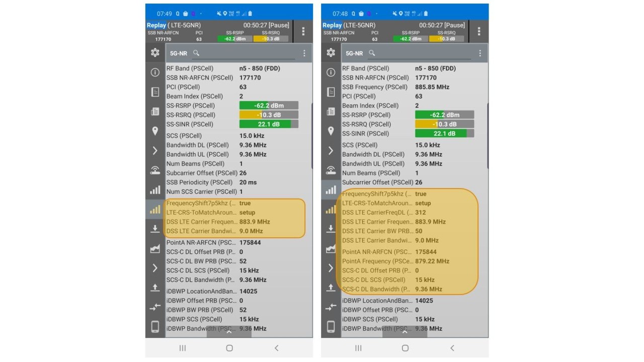Tap 00:50:27 [Pause] status in right phone
644x362 pixels.
click(x=442, y=25)
